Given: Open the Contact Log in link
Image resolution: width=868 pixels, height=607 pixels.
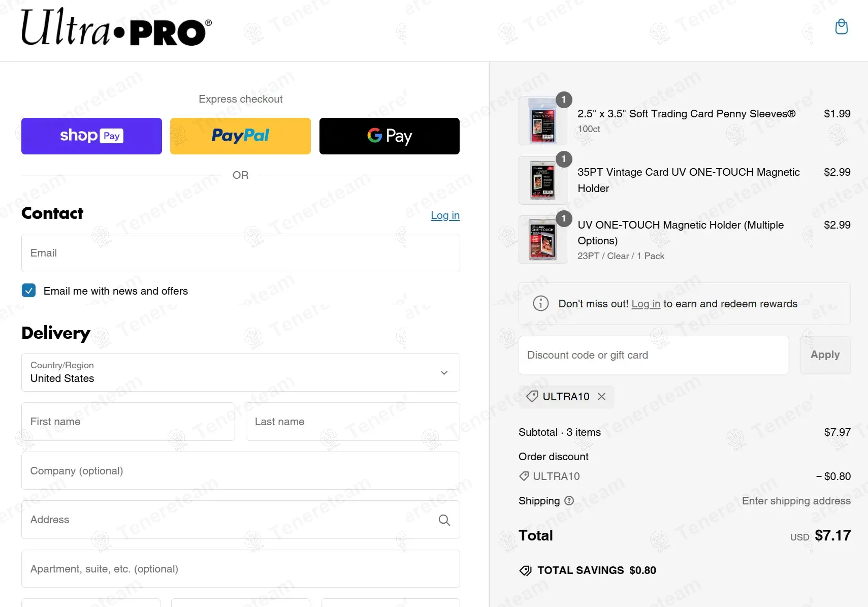Looking at the screenshot, I should tap(445, 215).
